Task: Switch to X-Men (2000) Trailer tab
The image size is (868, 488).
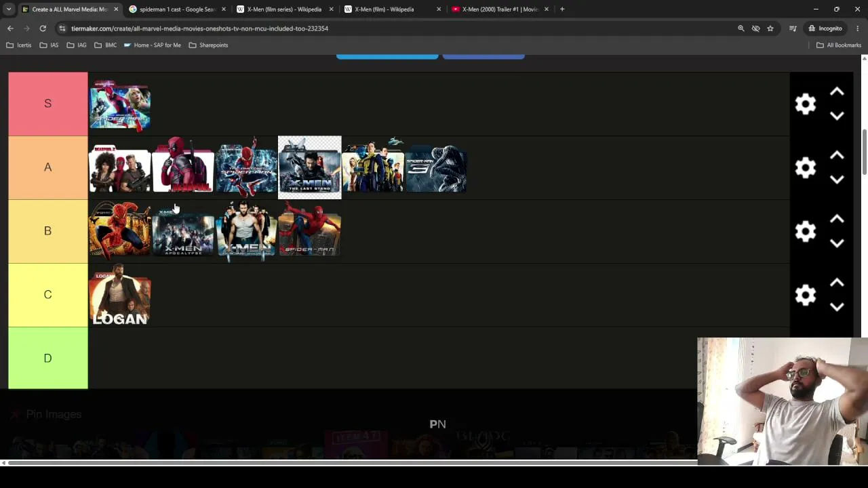Action: [x=500, y=9]
